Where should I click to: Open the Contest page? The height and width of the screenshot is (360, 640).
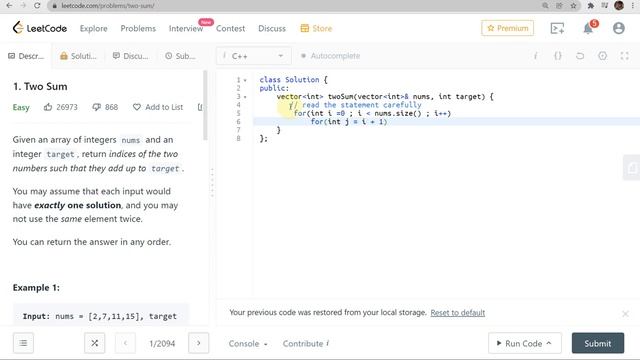pyautogui.click(x=231, y=29)
